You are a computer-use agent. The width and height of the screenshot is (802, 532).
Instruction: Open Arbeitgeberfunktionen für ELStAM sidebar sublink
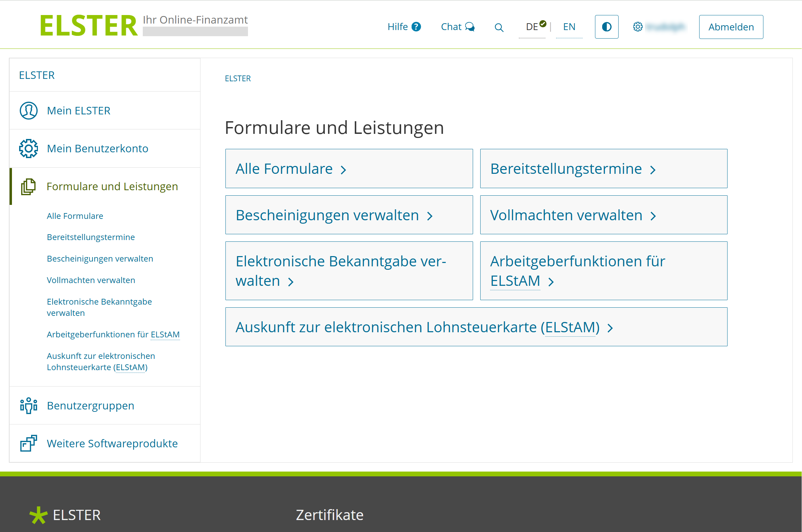click(x=113, y=334)
